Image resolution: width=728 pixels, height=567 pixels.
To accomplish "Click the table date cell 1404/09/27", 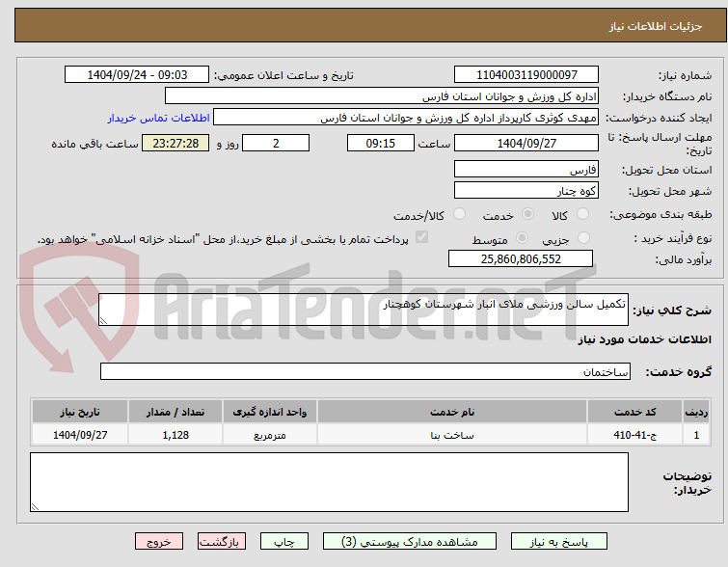I will 80,435.
